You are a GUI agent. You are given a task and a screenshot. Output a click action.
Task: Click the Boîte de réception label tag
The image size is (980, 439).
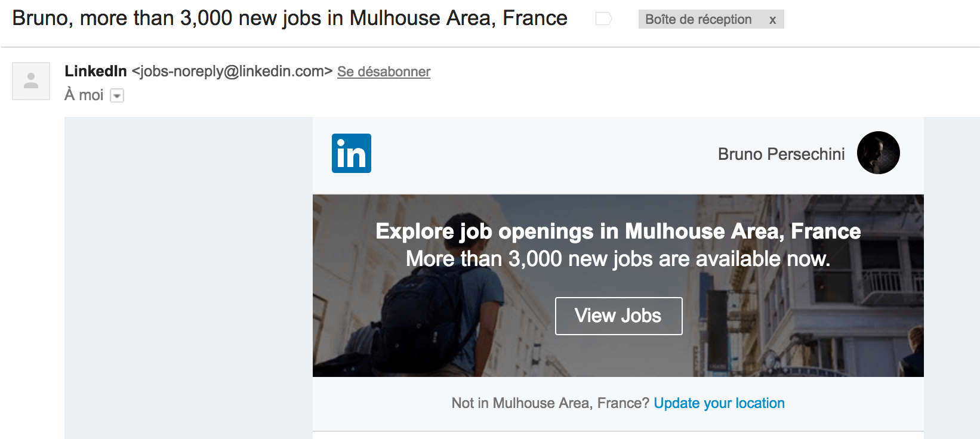(698, 20)
